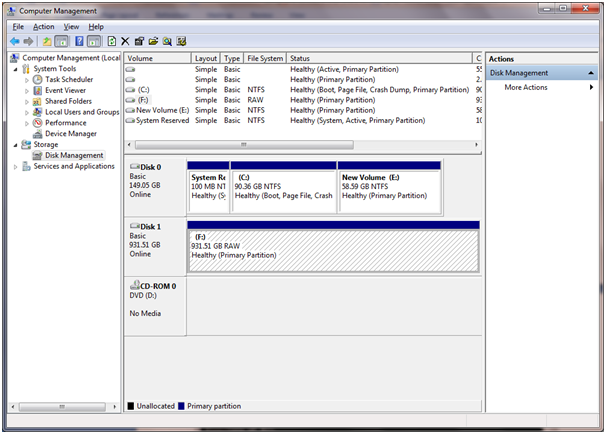Open the Action menu

[43, 26]
